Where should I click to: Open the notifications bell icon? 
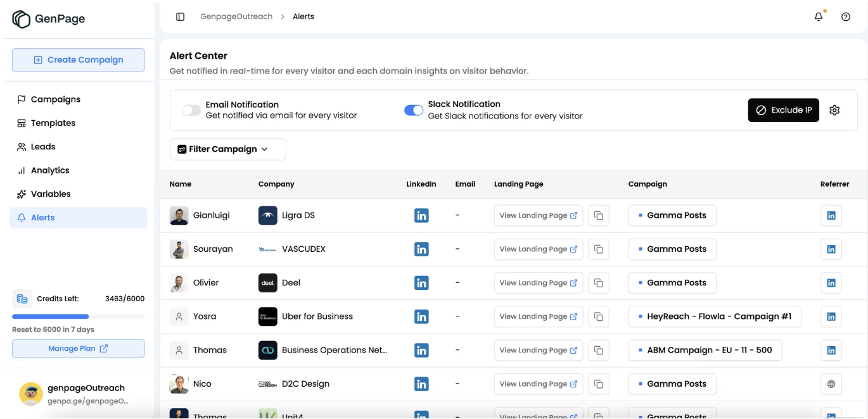point(819,17)
